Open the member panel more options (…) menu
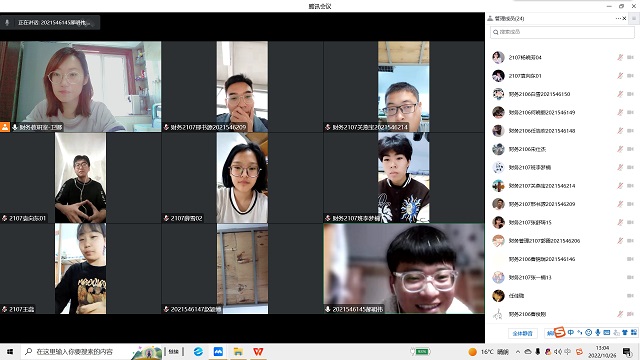Viewport: 640px width, 360px height. pyautogui.click(x=618, y=18)
